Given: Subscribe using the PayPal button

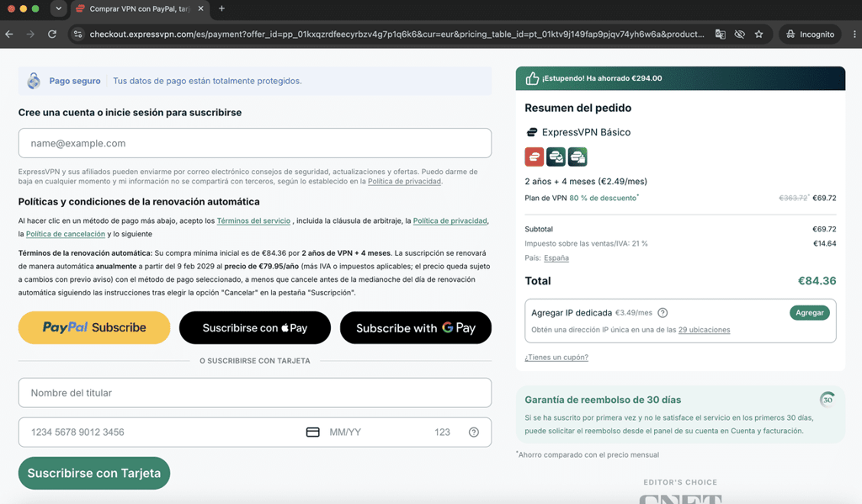Looking at the screenshot, I should (x=94, y=327).
